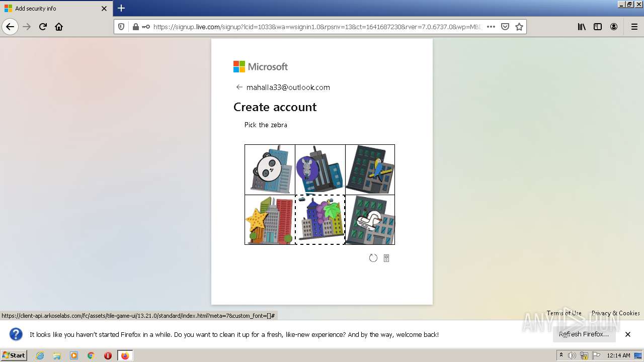The width and height of the screenshot is (644, 362).
Task: Go back with the Firefox back arrow
Action: click(10, 27)
